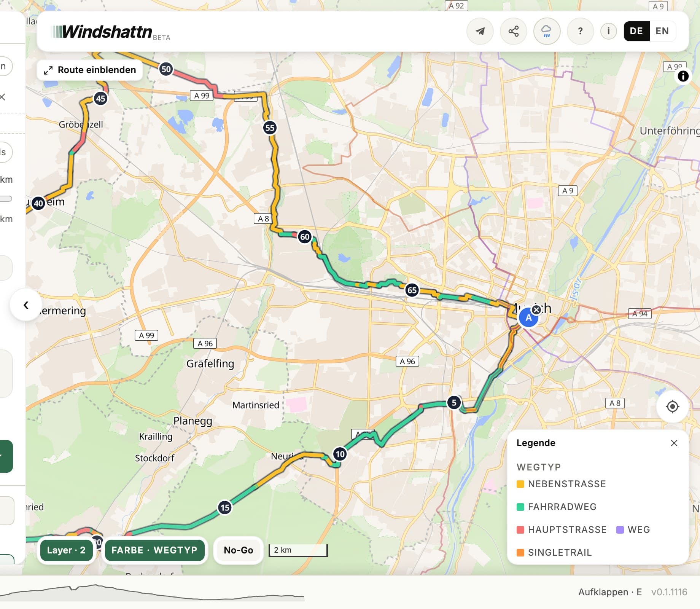Click the Gräfelfing map label
The height and width of the screenshot is (609, 700).
click(210, 363)
